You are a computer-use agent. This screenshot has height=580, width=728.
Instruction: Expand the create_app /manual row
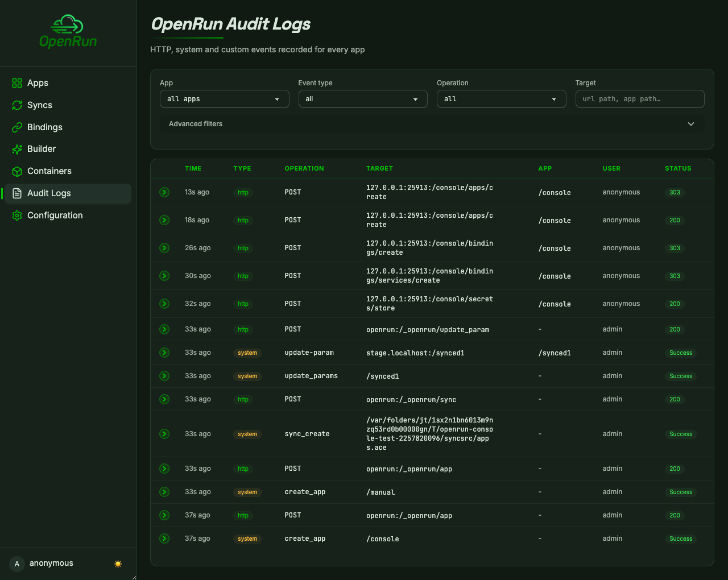coord(164,492)
